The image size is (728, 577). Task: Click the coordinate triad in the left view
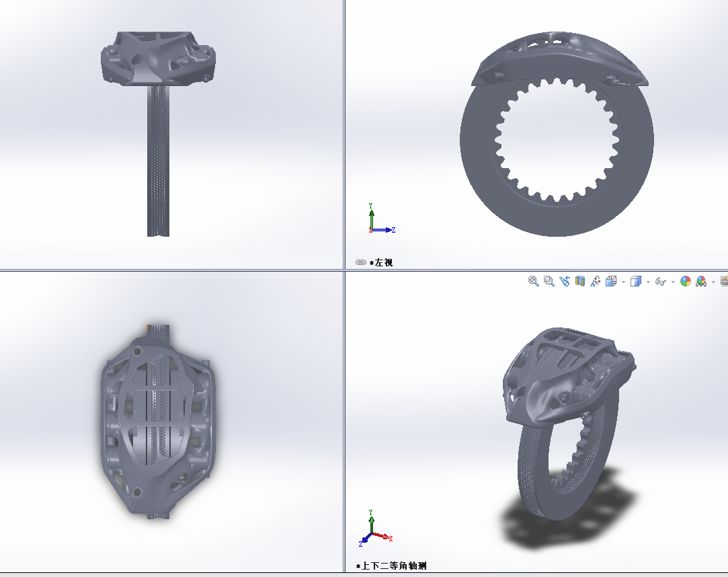point(382,219)
